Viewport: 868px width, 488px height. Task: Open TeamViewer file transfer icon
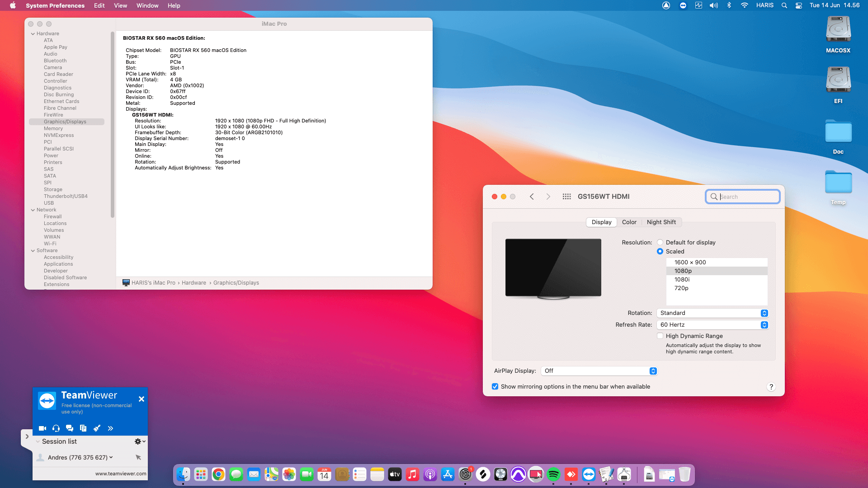[x=83, y=428]
